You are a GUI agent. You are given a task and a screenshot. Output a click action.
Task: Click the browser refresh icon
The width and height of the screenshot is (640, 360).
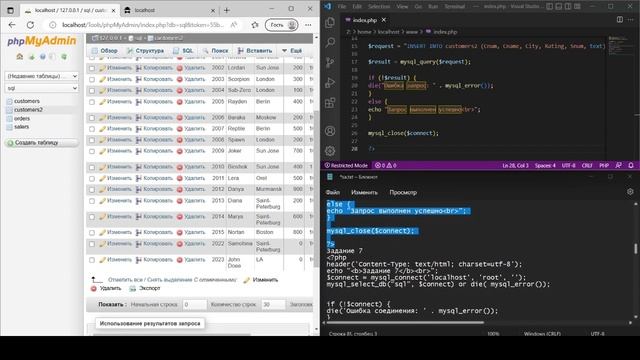[x=30, y=25]
